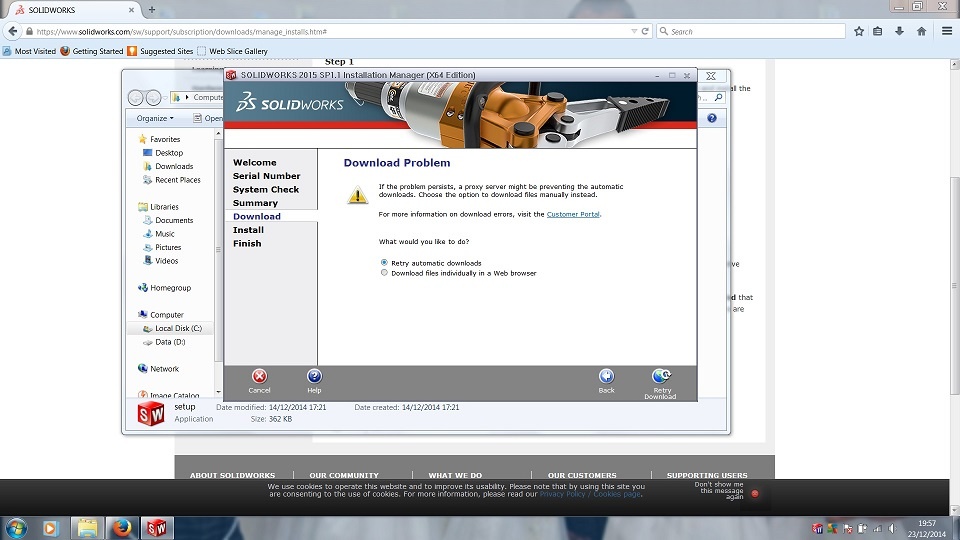Click volume icon in system tray
Screen dimensions: 960x540
click(892, 528)
